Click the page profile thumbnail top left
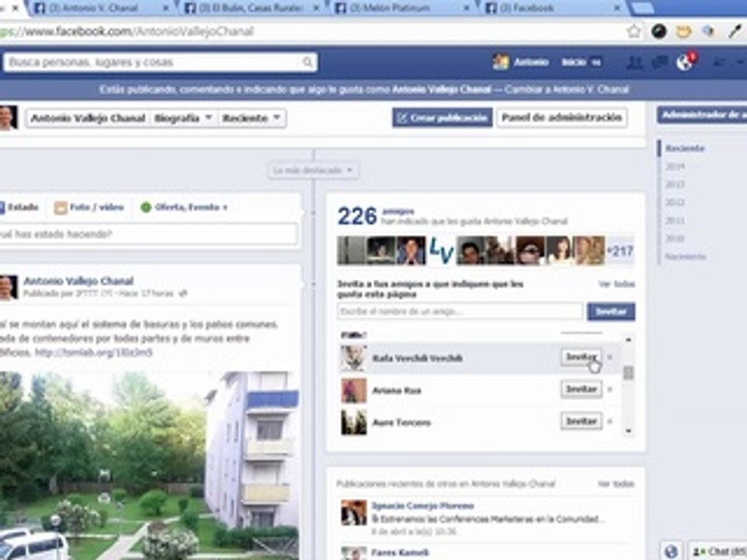This screenshot has height=560, width=747. pyautogui.click(x=8, y=117)
